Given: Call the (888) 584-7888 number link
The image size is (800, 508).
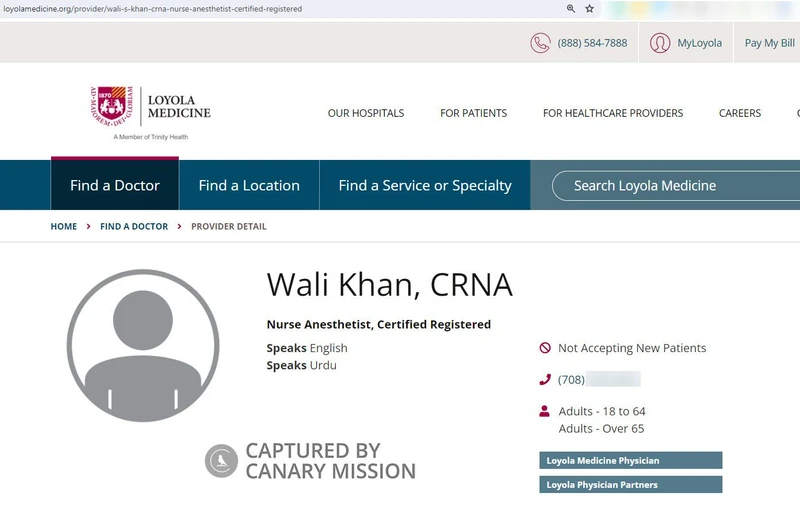Looking at the screenshot, I should coord(592,43).
